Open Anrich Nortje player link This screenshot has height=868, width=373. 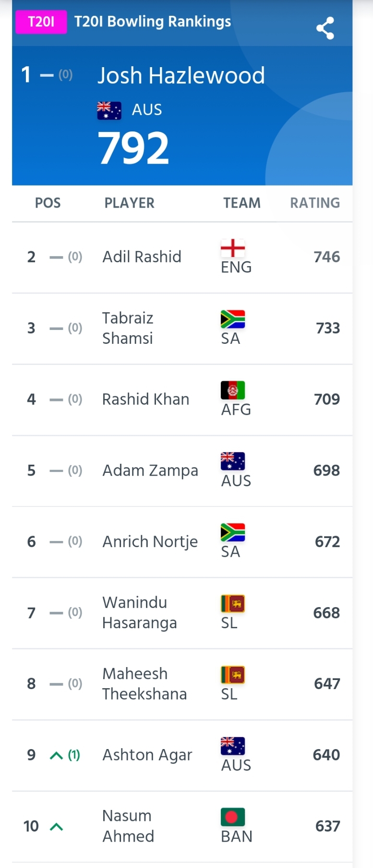150,542
